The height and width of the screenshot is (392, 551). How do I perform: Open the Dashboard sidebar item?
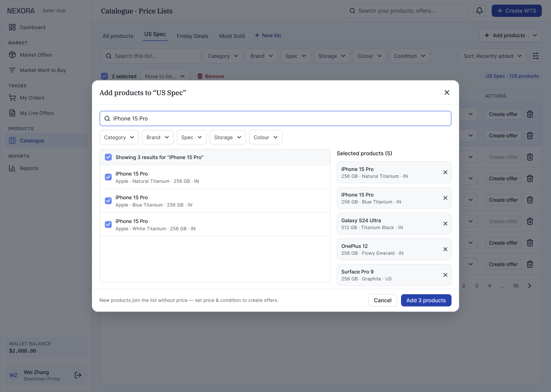[x=46, y=27]
